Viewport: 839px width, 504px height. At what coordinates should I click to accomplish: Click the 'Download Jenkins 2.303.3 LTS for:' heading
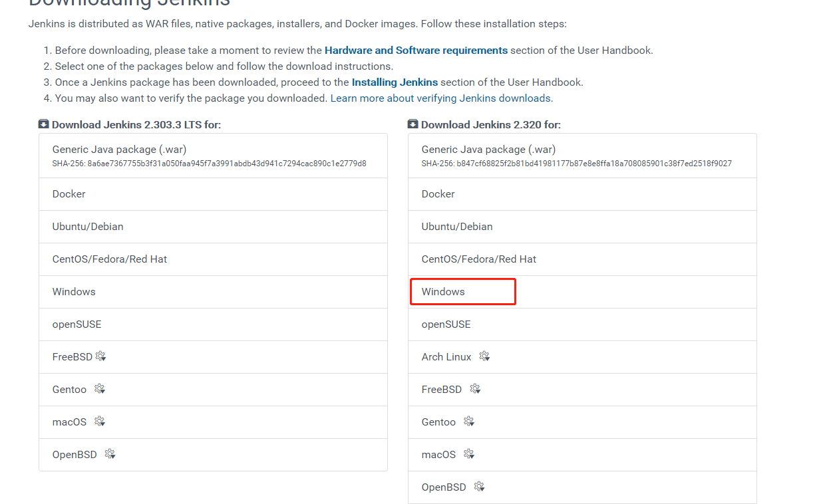tap(136, 125)
